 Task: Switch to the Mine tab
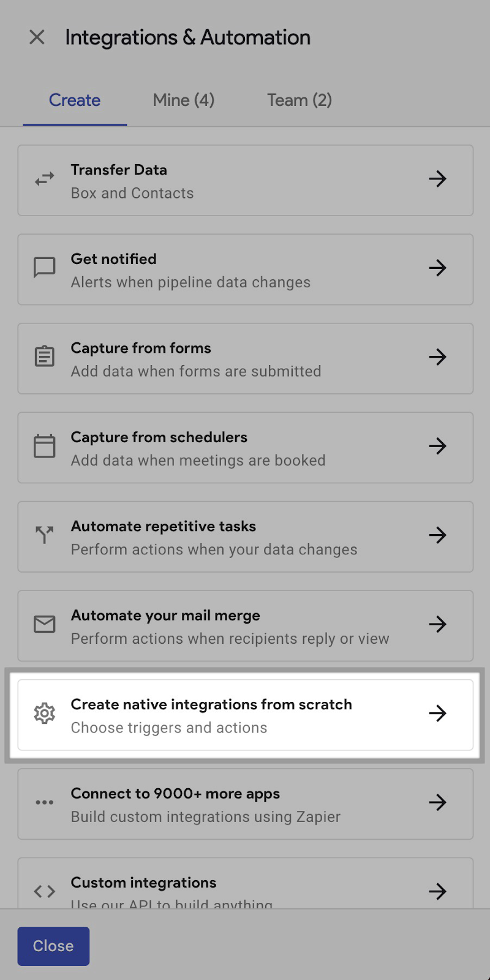pos(183,100)
